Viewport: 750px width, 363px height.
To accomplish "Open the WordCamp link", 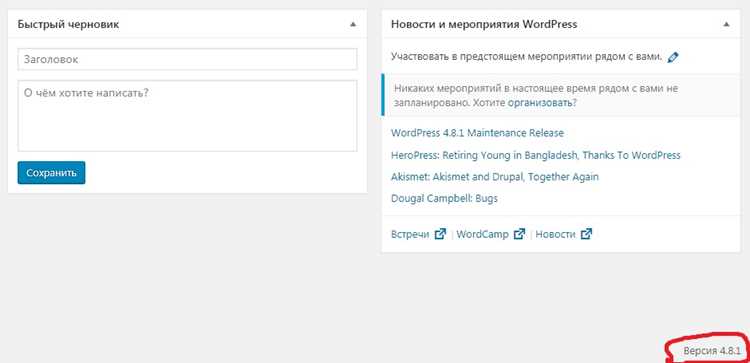I will 483,234.
